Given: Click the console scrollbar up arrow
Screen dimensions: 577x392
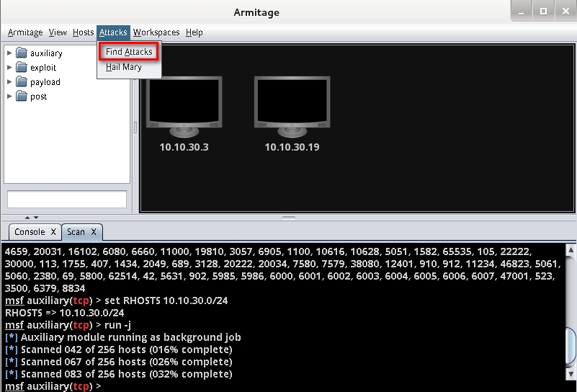Looking at the screenshot, I should 571,250.
